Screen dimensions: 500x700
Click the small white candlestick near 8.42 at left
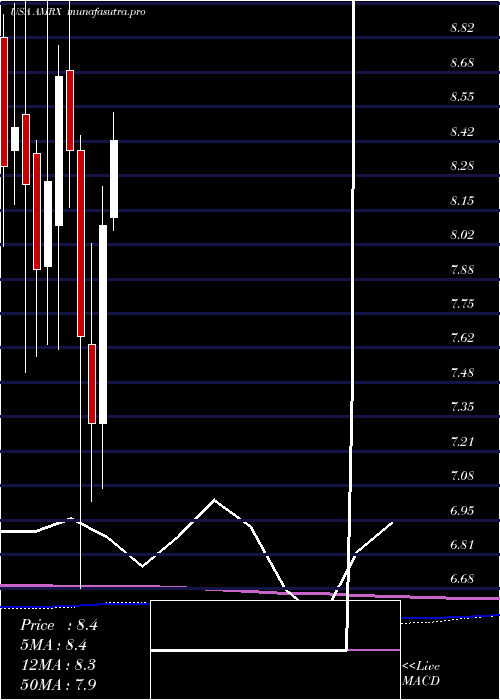pyautogui.click(x=15, y=139)
